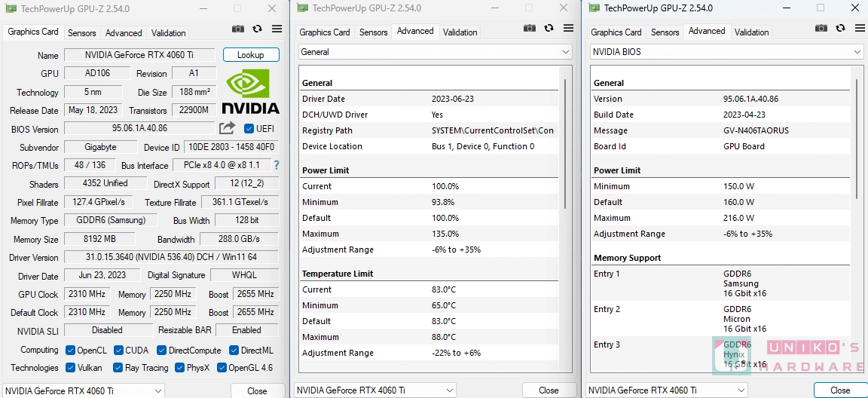Click Build Date value 2023-04-23
Image resolution: width=868 pixels, height=398 pixels.
tap(744, 115)
